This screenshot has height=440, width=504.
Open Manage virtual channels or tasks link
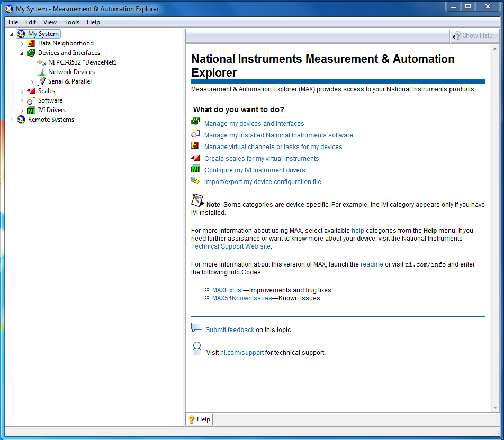[273, 147]
